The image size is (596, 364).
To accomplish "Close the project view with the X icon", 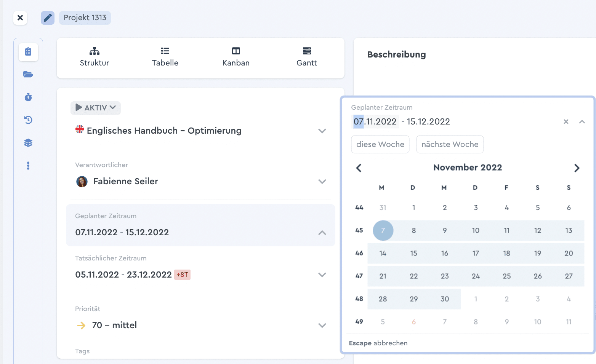I will pos(20,18).
